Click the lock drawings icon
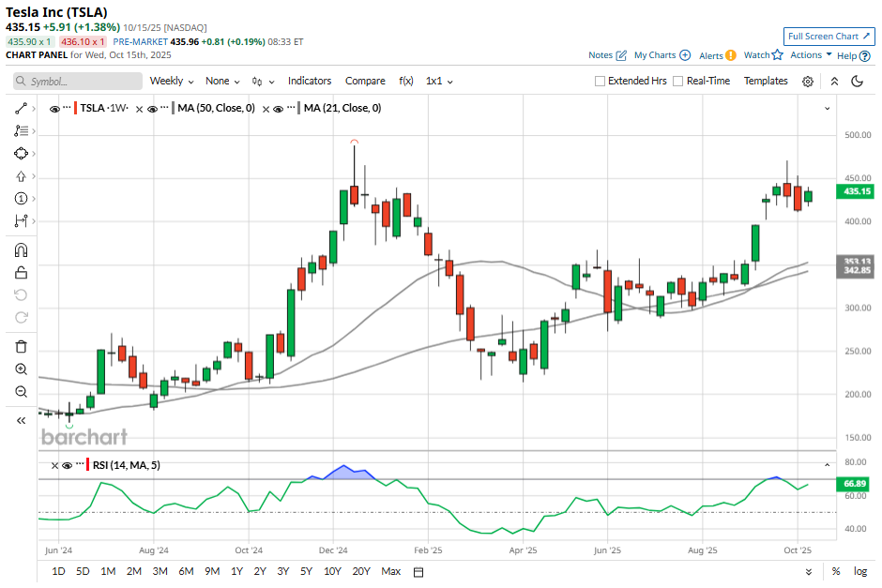 (x=21, y=273)
